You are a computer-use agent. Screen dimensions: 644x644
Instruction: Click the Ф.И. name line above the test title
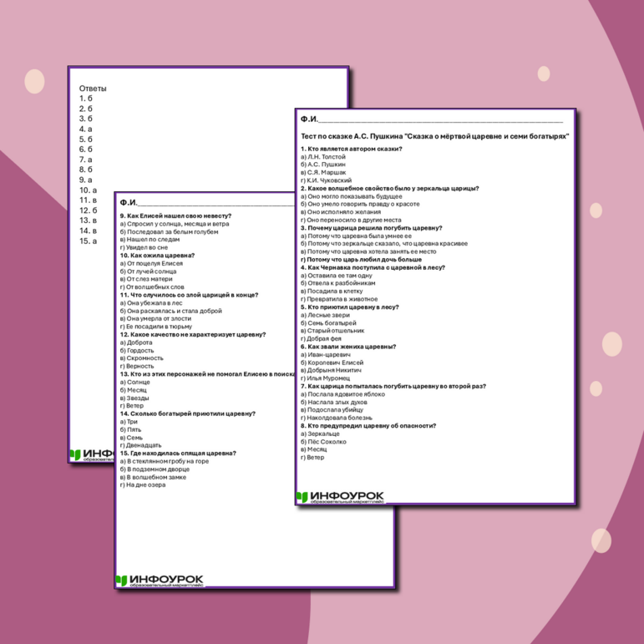pyautogui.click(x=434, y=120)
